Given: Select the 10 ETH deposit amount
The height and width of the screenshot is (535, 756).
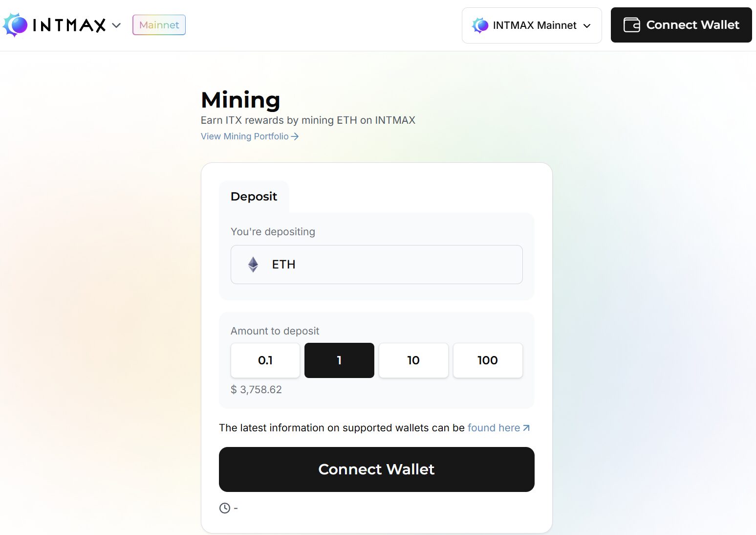Looking at the screenshot, I should point(413,360).
